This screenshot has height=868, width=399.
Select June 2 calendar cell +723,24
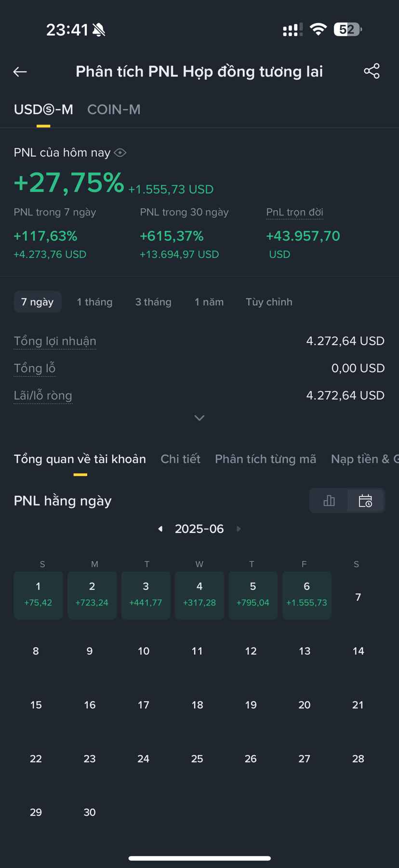[92, 595]
